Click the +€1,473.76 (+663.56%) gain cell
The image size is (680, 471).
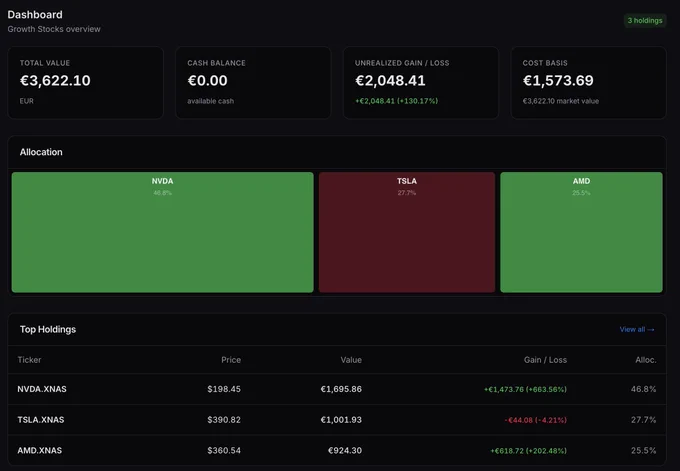pyautogui.click(x=525, y=389)
